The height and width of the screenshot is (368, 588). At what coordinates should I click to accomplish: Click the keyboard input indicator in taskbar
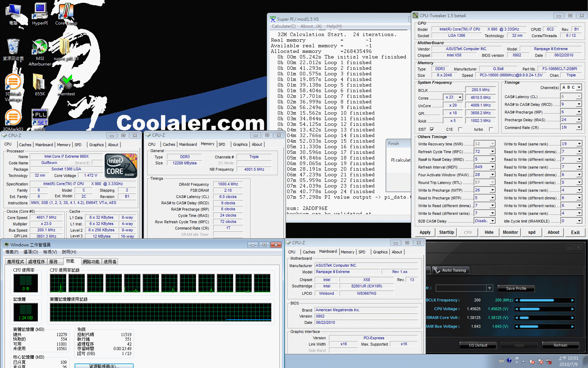tap(502, 361)
